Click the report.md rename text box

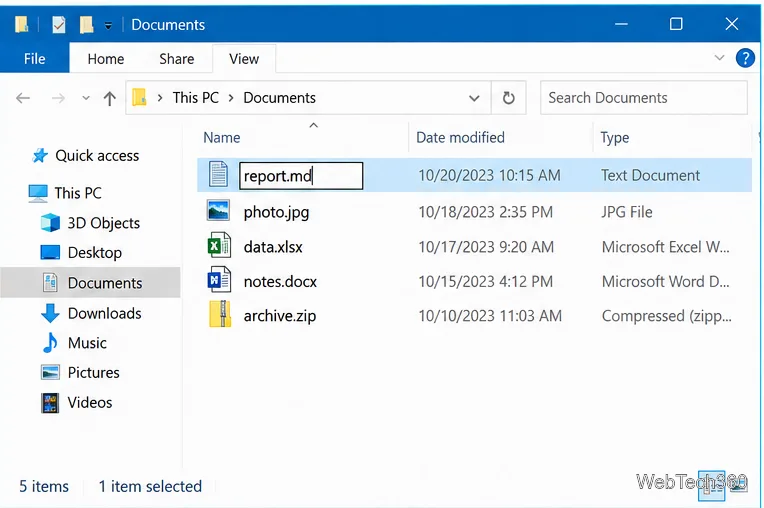click(x=301, y=176)
